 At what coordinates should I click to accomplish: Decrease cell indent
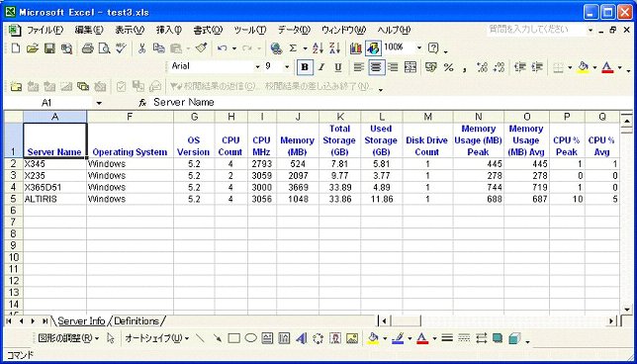pos(519,67)
